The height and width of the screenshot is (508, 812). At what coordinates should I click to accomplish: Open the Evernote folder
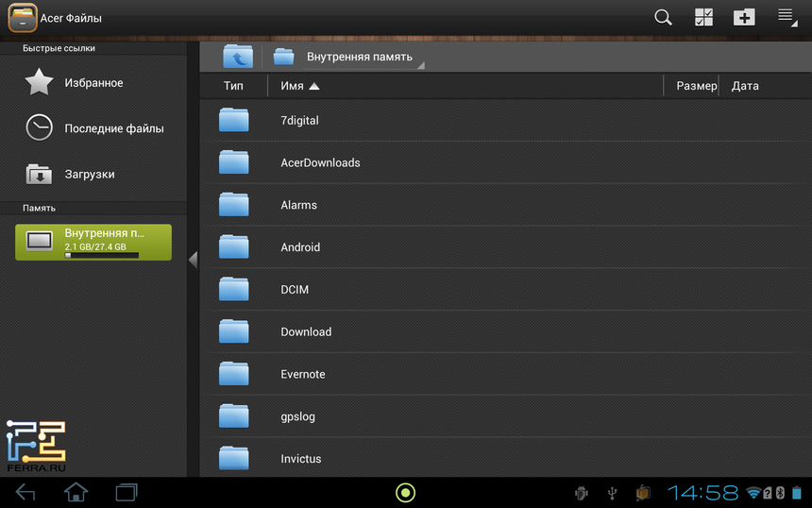tap(505, 375)
